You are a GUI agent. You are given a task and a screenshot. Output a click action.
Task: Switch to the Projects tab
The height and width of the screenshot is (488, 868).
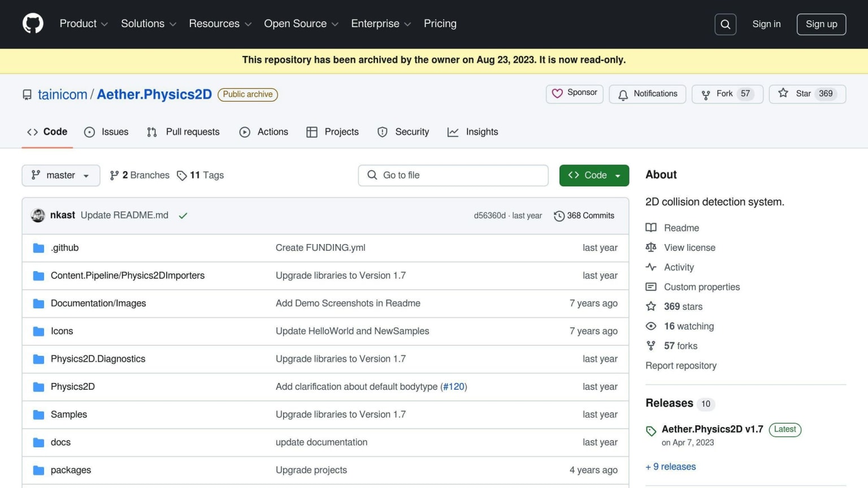click(x=333, y=132)
